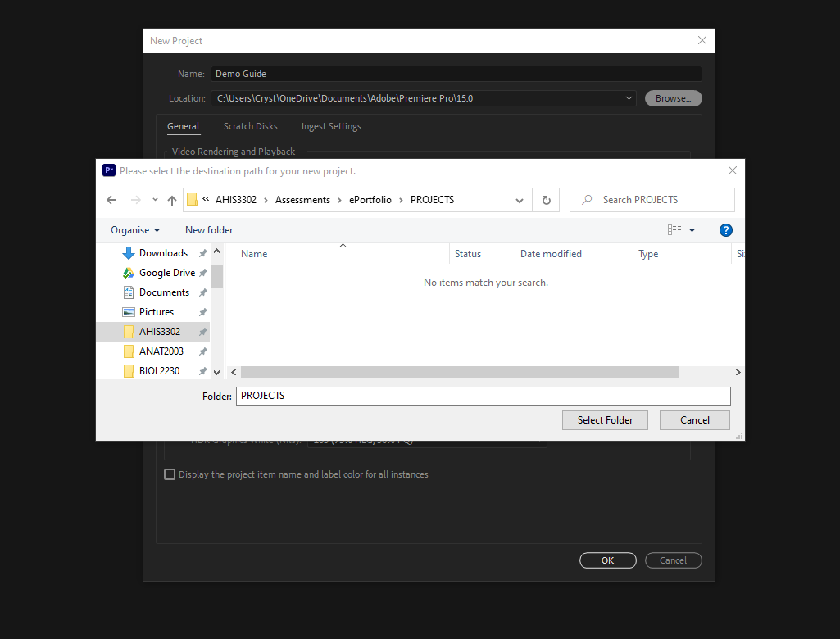Show hidden path levels with double chevron
Viewport: 840px width, 639px height.
206,199
